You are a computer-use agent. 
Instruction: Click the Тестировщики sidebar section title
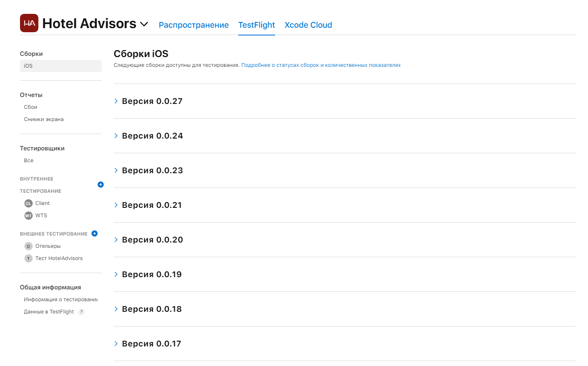tap(42, 148)
